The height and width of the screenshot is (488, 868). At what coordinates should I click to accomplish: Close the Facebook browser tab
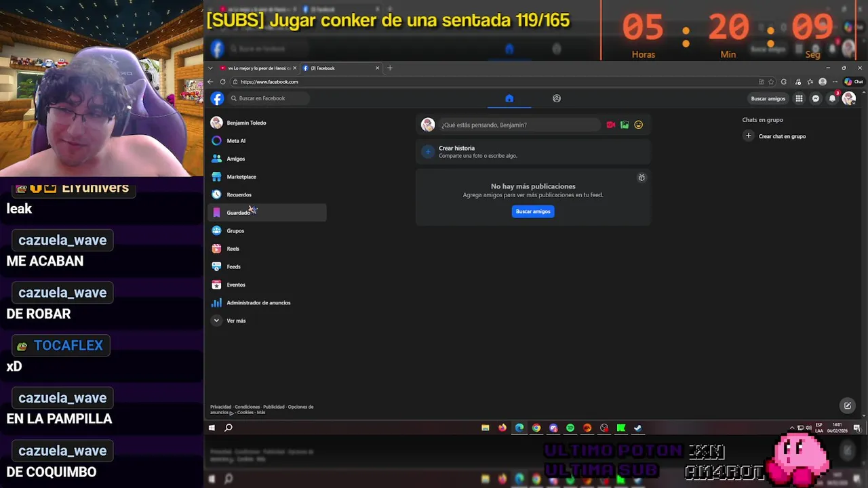[x=378, y=68]
